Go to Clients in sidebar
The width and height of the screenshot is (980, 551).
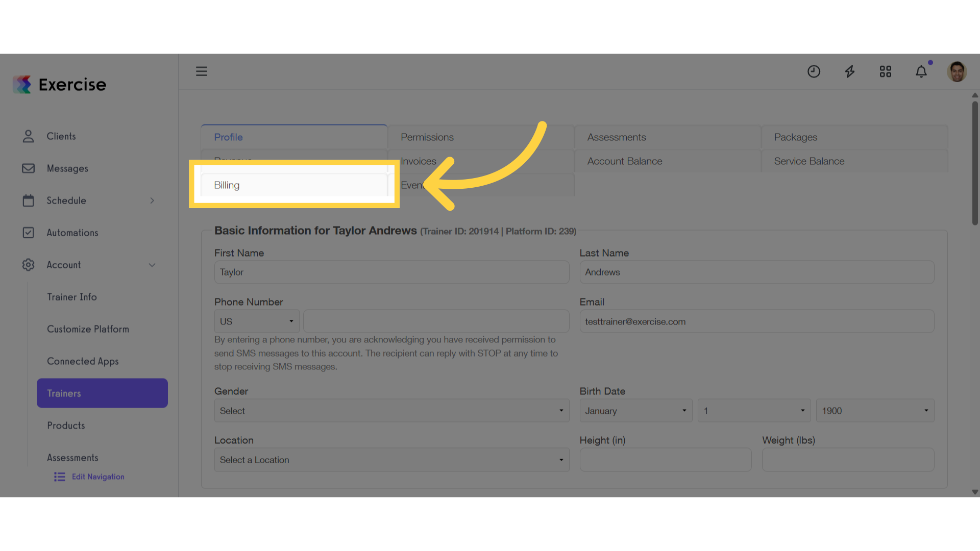(61, 136)
